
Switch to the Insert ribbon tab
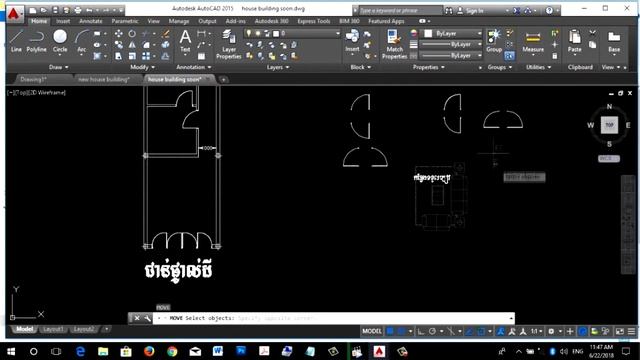click(x=63, y=21)
